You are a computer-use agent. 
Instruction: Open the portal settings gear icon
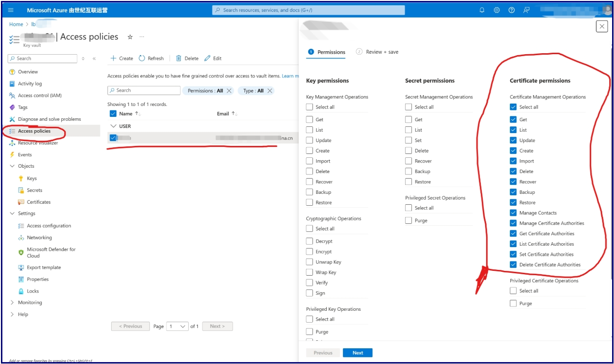pyautogui.click(x=497, y=10)
